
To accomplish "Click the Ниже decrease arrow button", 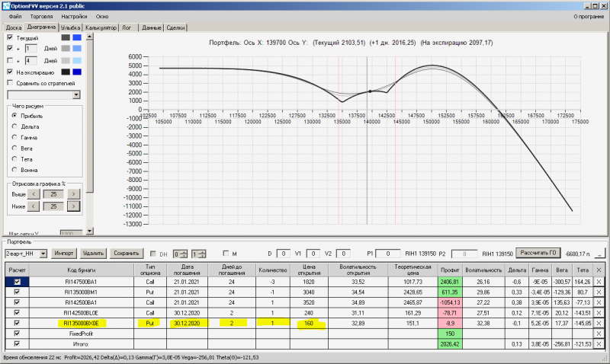I will (x=34, y=206).
